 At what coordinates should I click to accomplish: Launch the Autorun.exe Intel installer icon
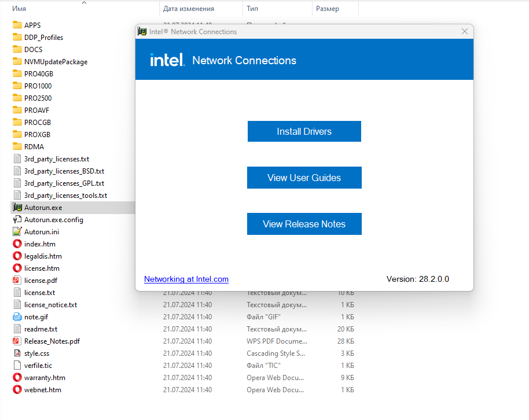pyautogui.click(x=17, y=207)
